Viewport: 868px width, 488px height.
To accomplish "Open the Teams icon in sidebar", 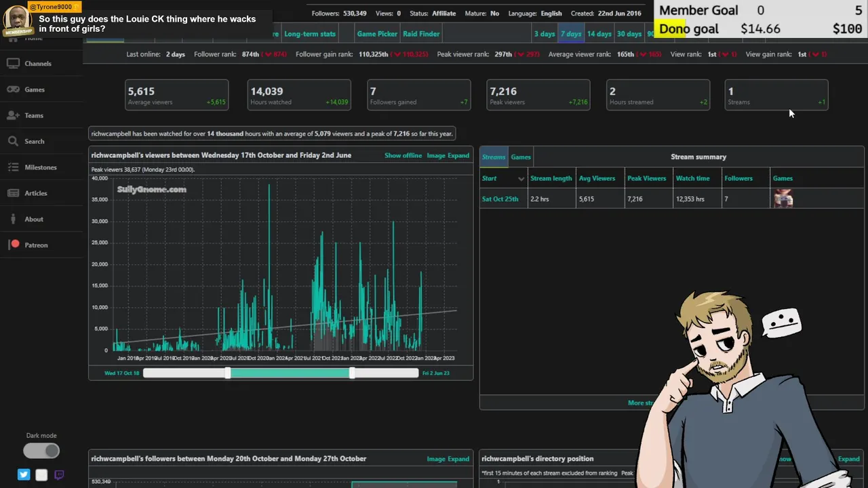I will [13, 115].
